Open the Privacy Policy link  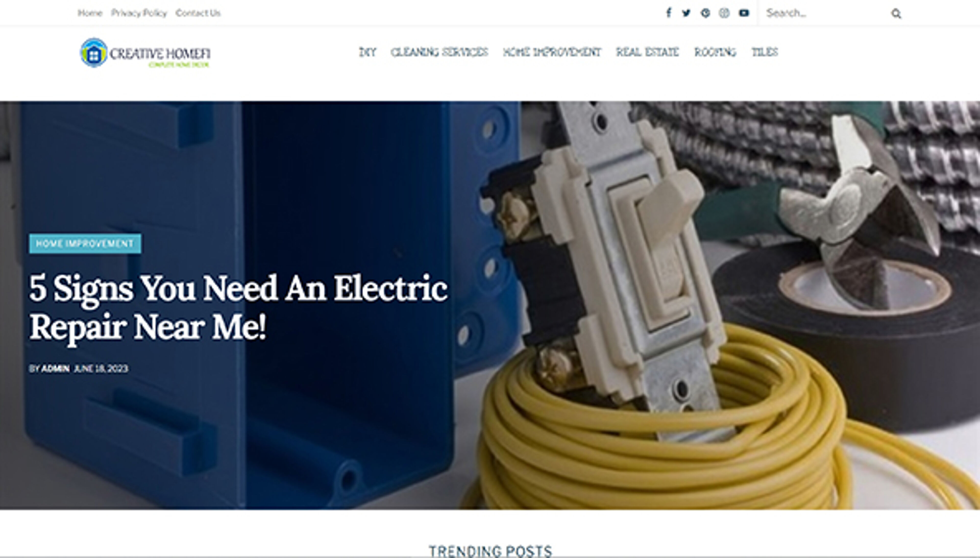pyautogui.click(x=139, y=13)
